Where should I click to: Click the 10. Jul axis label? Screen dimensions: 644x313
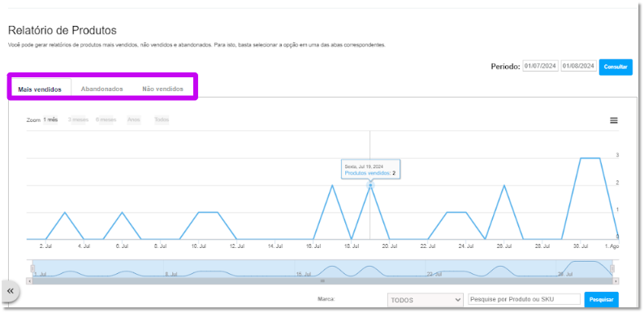coord(198,246)
